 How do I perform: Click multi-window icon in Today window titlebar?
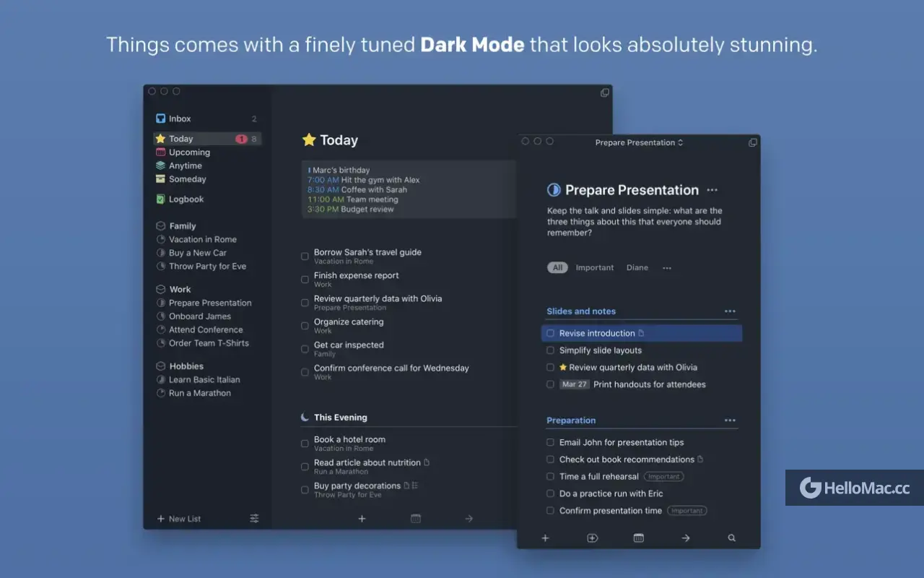pos(605,92)
